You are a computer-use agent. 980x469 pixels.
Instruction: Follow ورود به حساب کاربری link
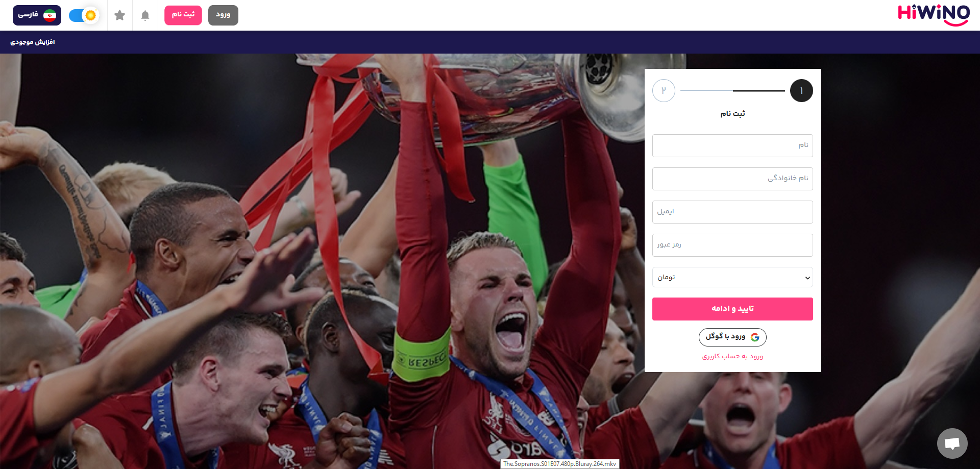[x=732, y=356]
